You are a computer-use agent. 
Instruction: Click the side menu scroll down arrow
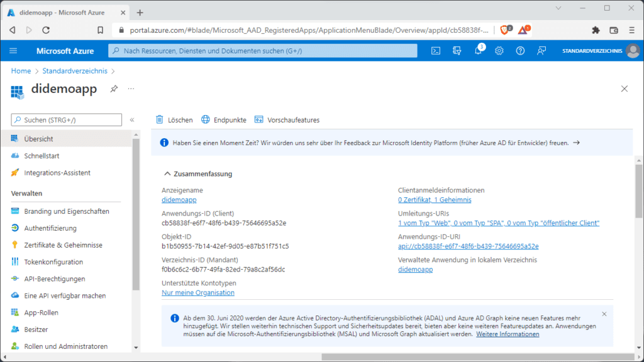point(136,348)
